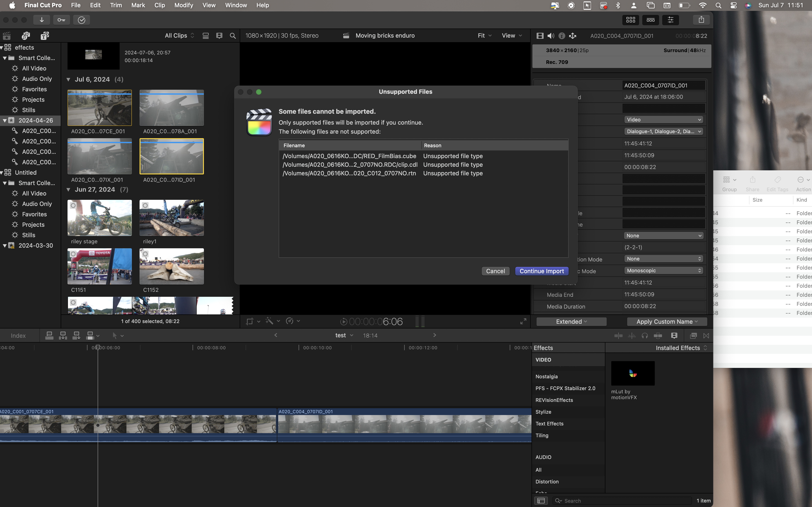
Task: Click the Continue Import button
Action: tap(541, 271)
